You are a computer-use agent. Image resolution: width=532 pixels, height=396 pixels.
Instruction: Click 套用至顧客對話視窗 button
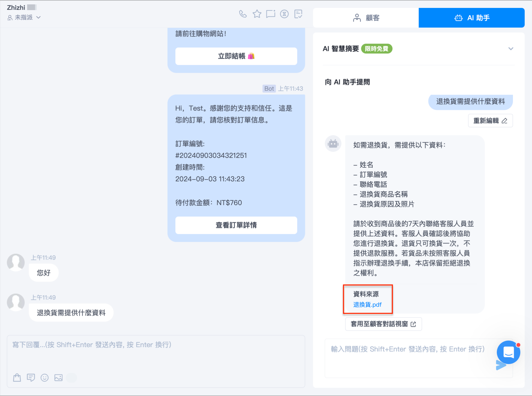(x=383, y=324)
